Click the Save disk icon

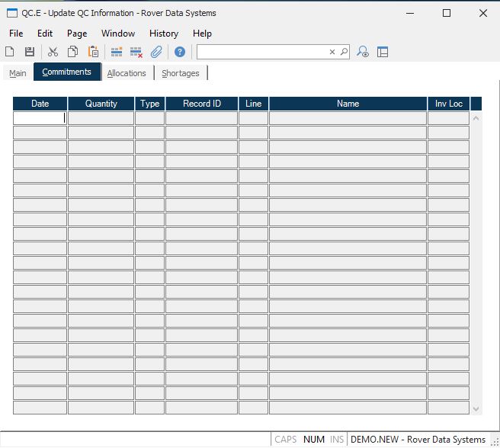pyautogui.click(x=30, y=52)
